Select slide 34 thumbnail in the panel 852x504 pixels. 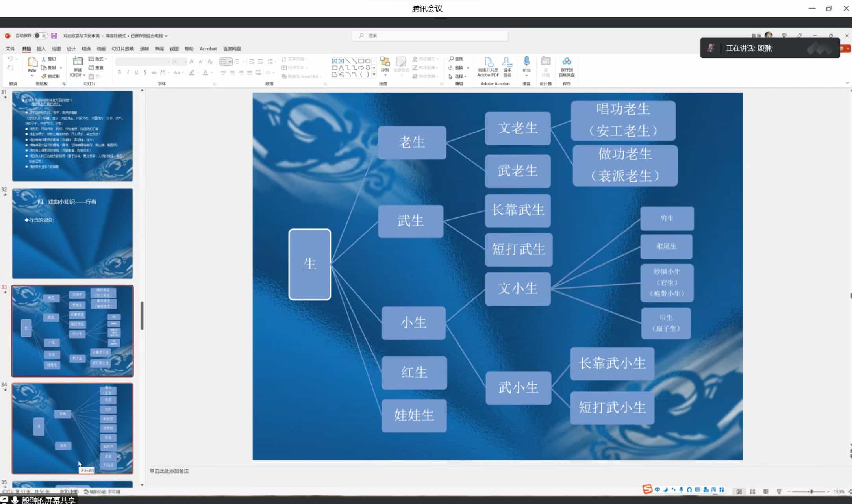[x=72, y=428]
